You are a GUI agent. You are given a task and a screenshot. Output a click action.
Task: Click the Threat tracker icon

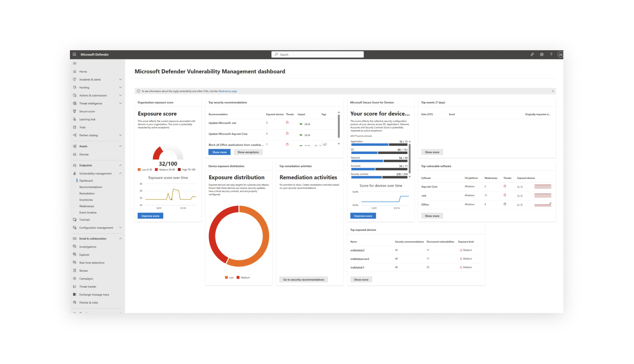pos(75,287)
